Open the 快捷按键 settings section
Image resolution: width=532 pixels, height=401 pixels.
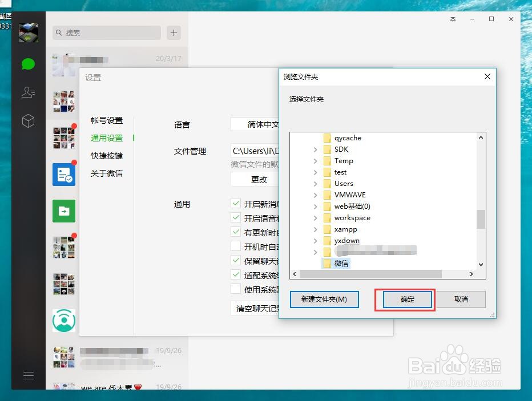[107, 155]
